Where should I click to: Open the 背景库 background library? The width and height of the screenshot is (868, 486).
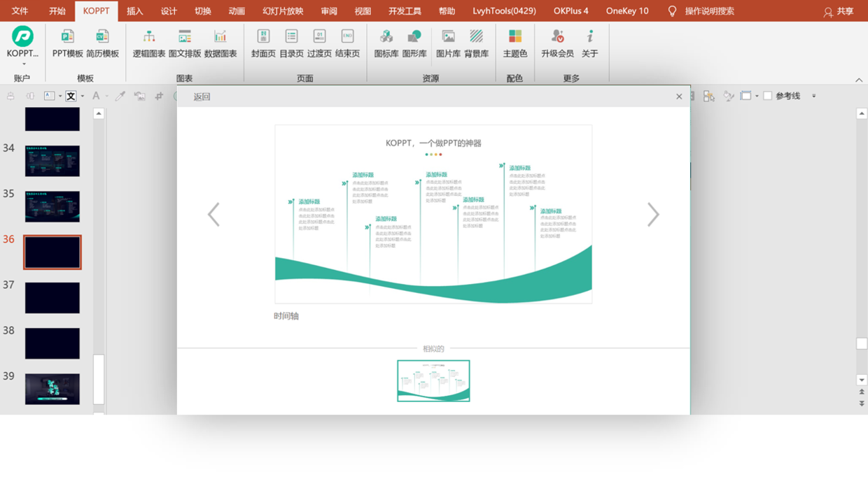tap(476, 43)
